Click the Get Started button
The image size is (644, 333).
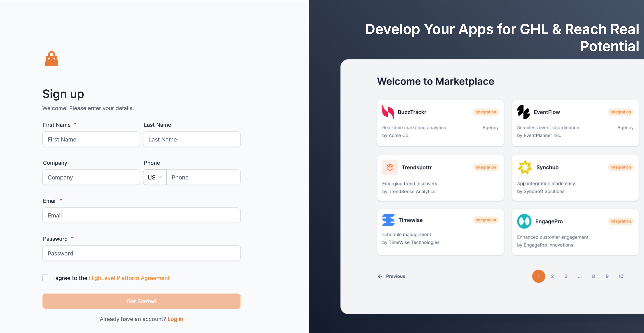[142, 301]
